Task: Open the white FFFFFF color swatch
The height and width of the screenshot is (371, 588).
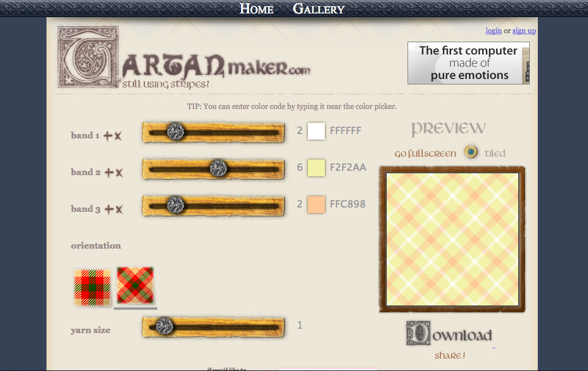Action: tap(316, 131)
